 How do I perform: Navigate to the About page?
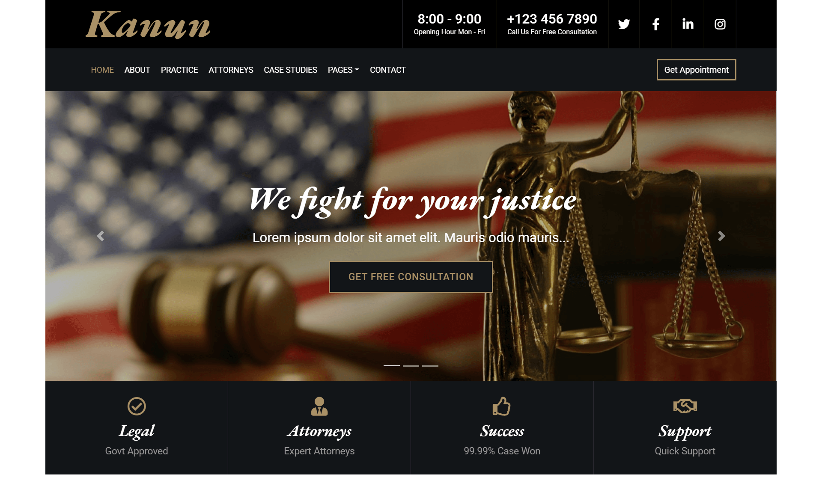point(137,70)
